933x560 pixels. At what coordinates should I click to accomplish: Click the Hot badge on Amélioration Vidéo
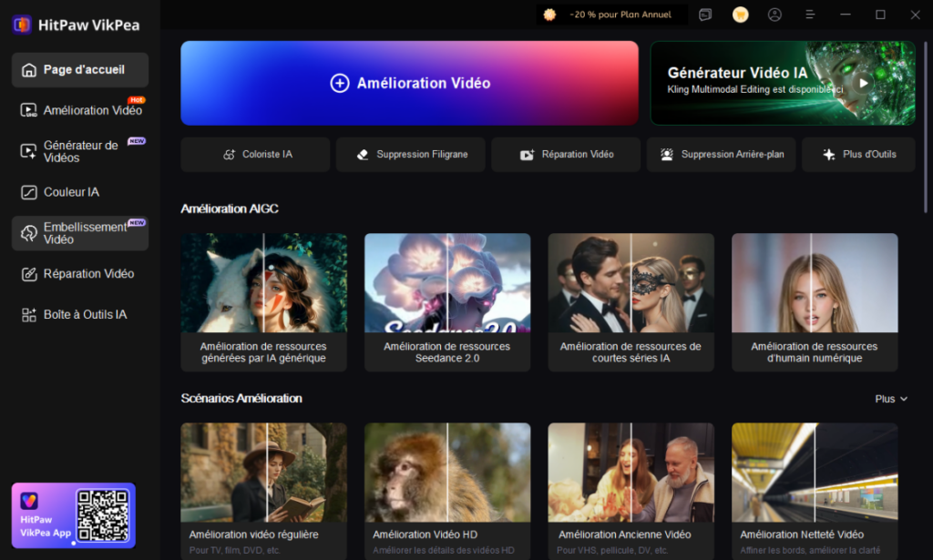(137, 100)
